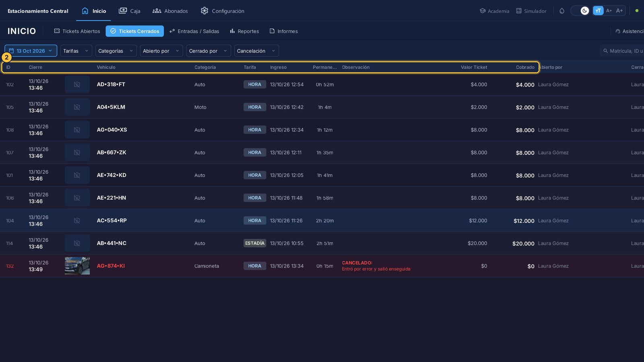The image size is (644, 362).
Task: Sort by the Cierre column header
Action: point(35,67)
